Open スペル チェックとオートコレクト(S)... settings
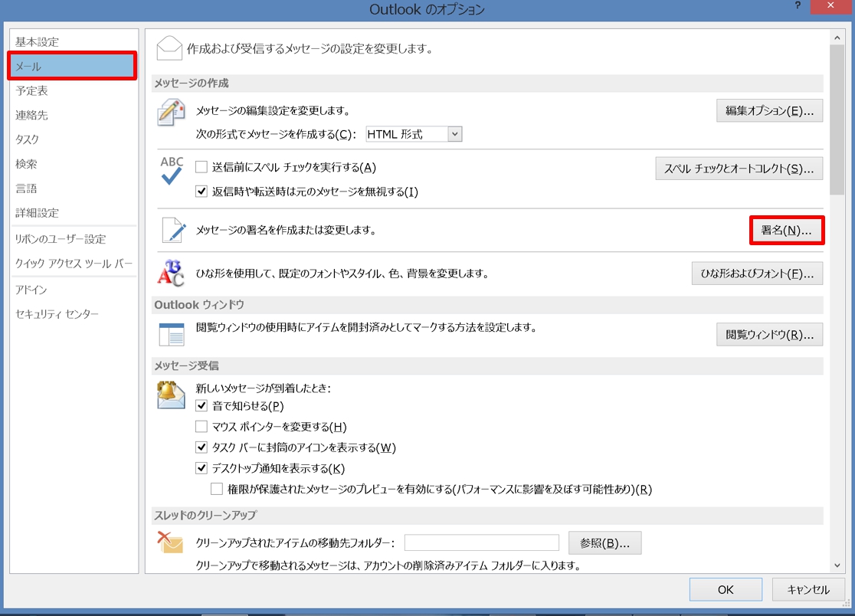Image resolution: width=855 pixels, height=616 pixels. tap(739, 169)
